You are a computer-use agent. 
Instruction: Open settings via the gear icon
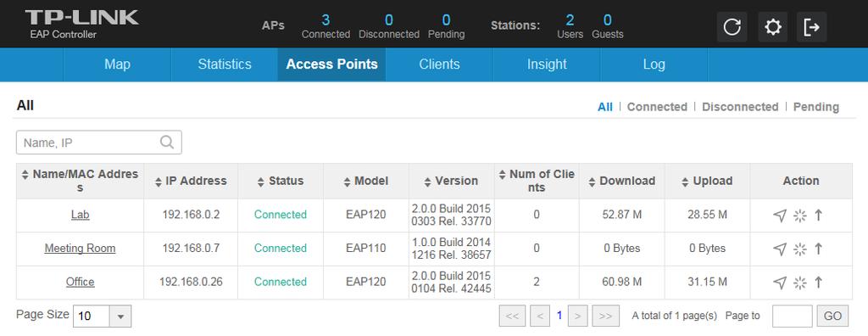(773, 26)
